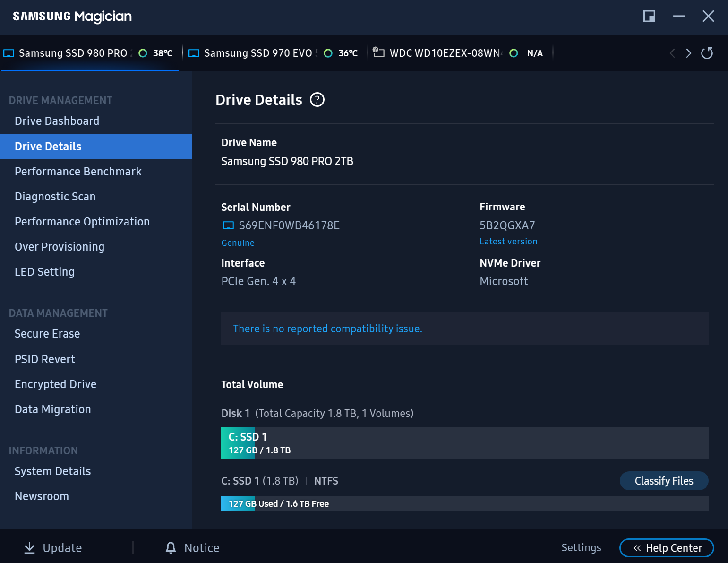728x563 pixels.
Task: Select the Samsung SSD 980 PRO drive tab
Action: pyautogui.click(x=90, y=53)
